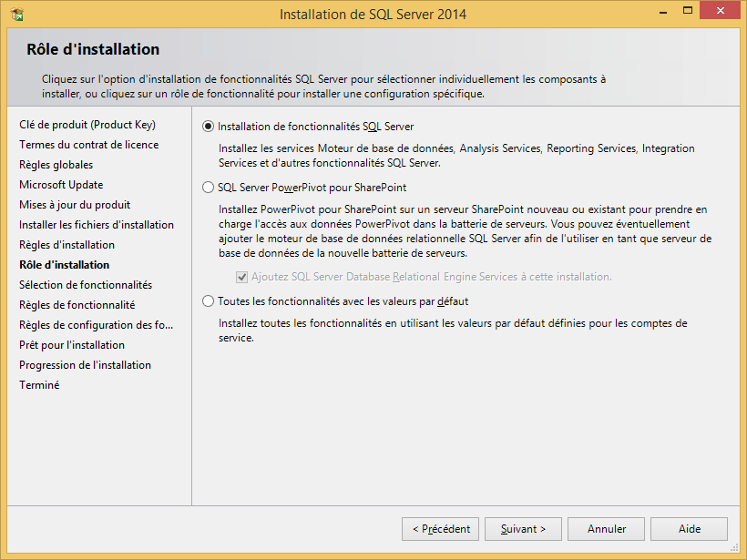Maximize the installer window
747x560 pixels.
tap(688, 11)
